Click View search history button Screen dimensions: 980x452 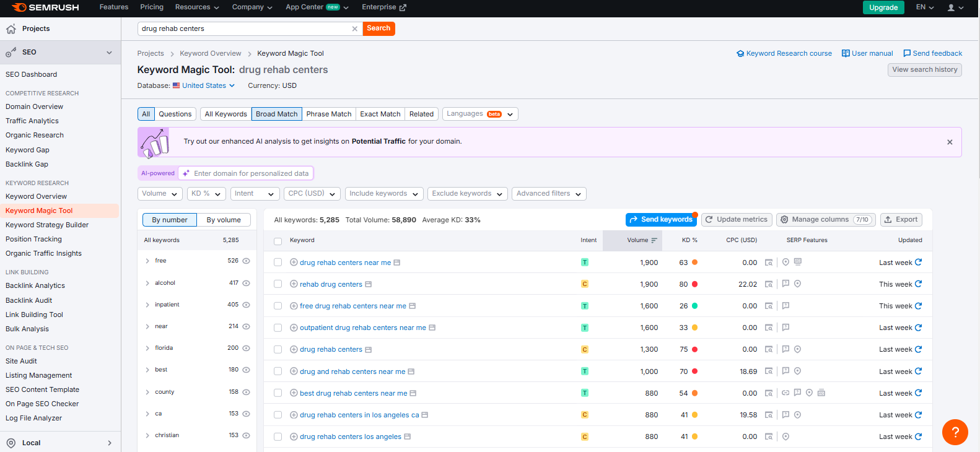(x=925, y=69)
